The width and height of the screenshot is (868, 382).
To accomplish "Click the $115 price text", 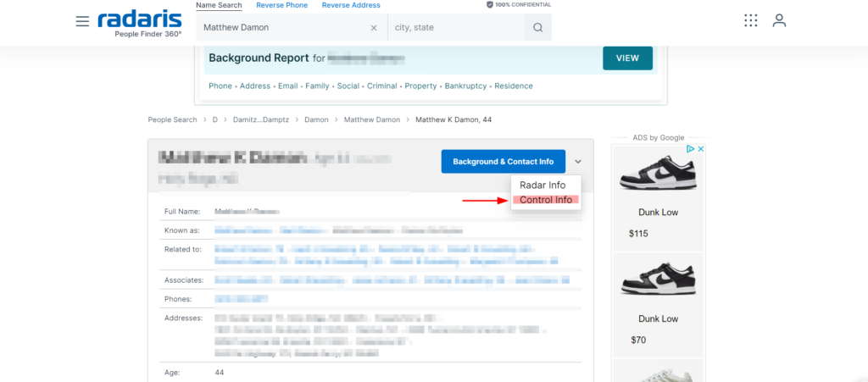I will click(x=638, y=234).
